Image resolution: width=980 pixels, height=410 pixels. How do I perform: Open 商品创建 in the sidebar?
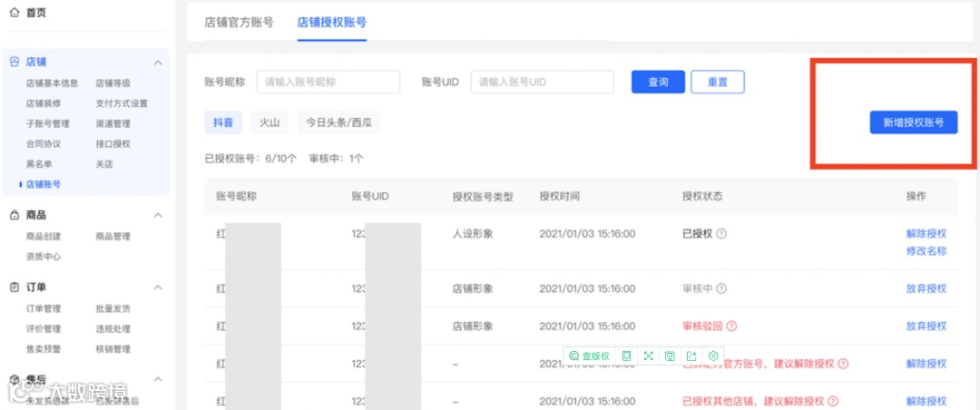pyautogui.click(x=44, y=236)
